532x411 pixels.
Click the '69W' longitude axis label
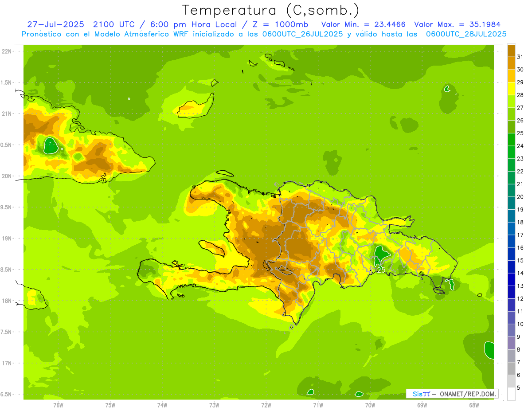point(422,405)
